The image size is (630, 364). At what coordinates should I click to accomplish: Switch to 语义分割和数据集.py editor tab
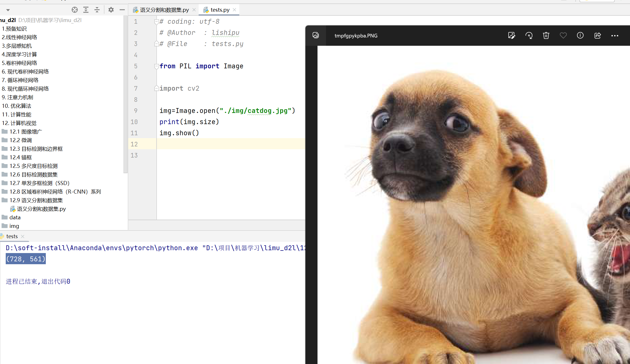click(164, 10)
